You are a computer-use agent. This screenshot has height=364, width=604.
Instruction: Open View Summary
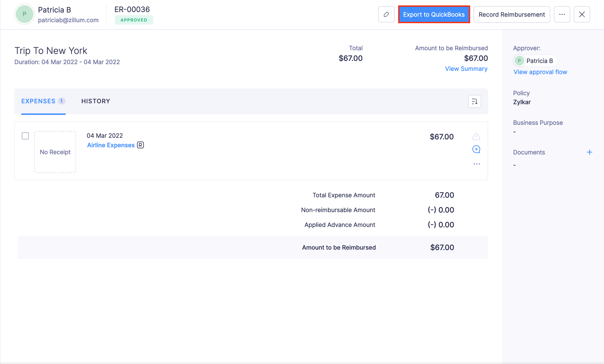(466, 69)
